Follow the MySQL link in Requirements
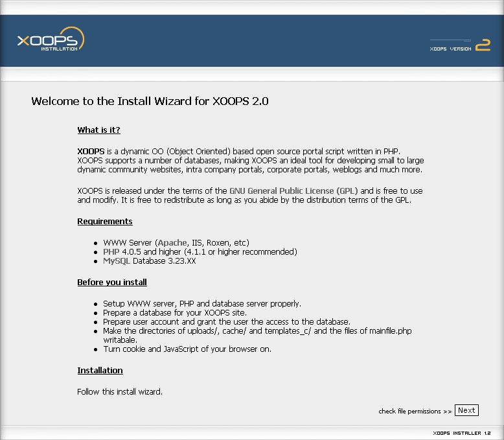 pyautogui.click(x=117, y=261)
